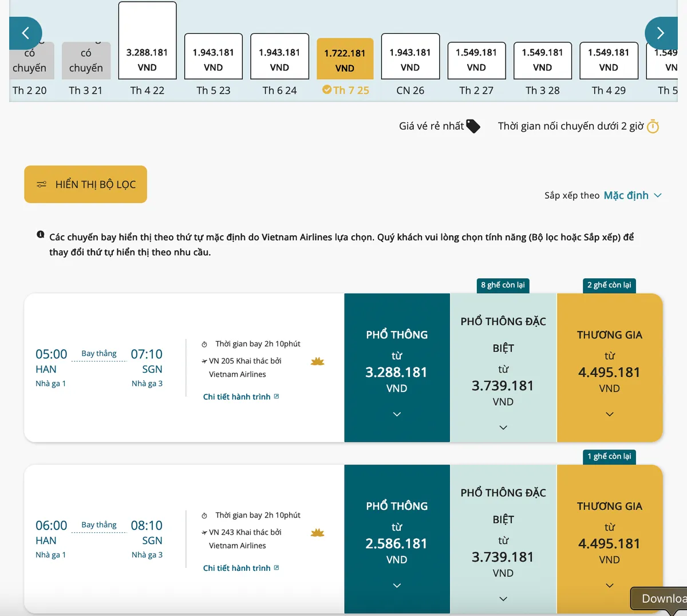Open Chi tiết hành trình for VN 205
Viewport: 687px width, 616px height.
click(x=236, y=397)
